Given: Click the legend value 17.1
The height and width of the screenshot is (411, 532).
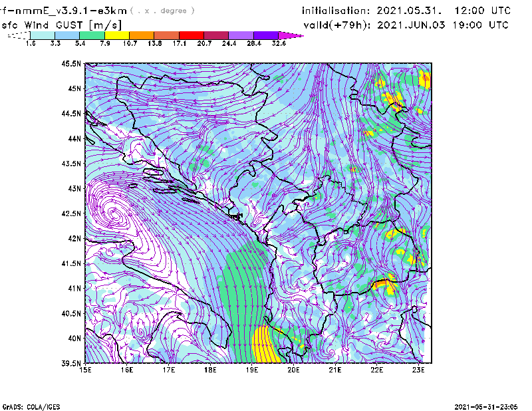Looking at the screenshot, I should click(179, 43).
